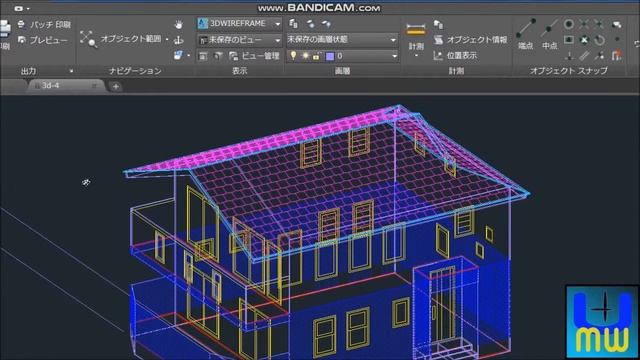Click the Layer Properties icon
This screenshot has width=640, height=360.
point(293,24)
